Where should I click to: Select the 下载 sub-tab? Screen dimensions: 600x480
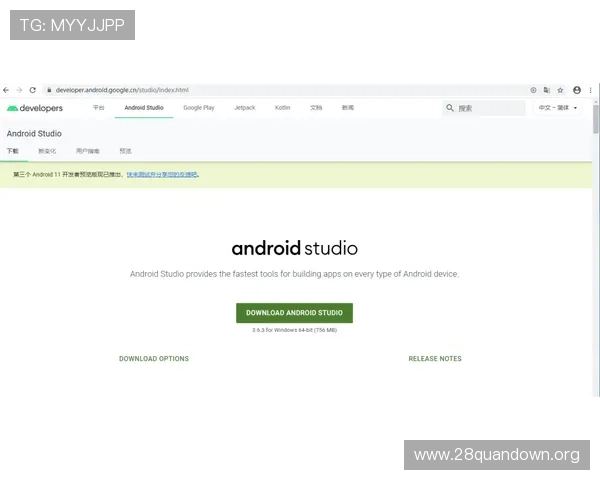[13, 151]
